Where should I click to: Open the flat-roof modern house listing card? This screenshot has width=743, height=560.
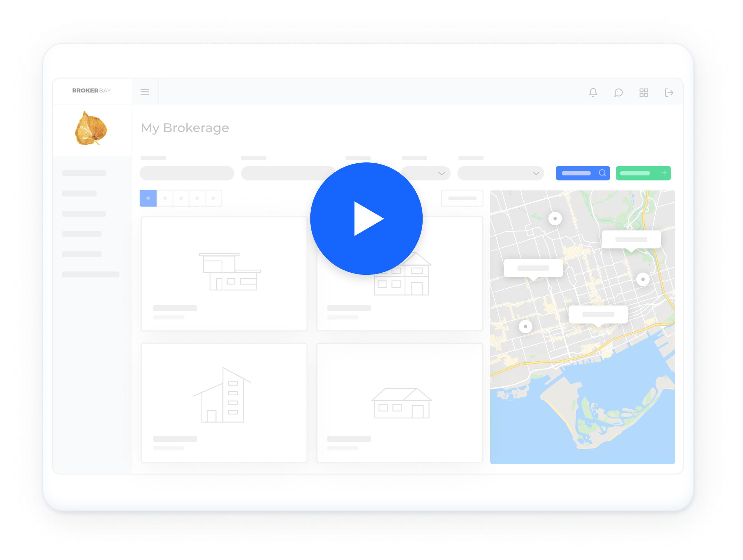224,273
